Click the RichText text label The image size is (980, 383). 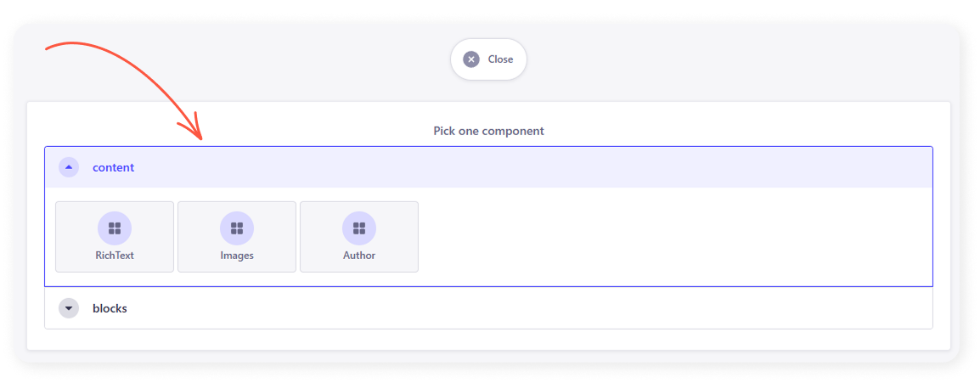(x=115, y=255)
